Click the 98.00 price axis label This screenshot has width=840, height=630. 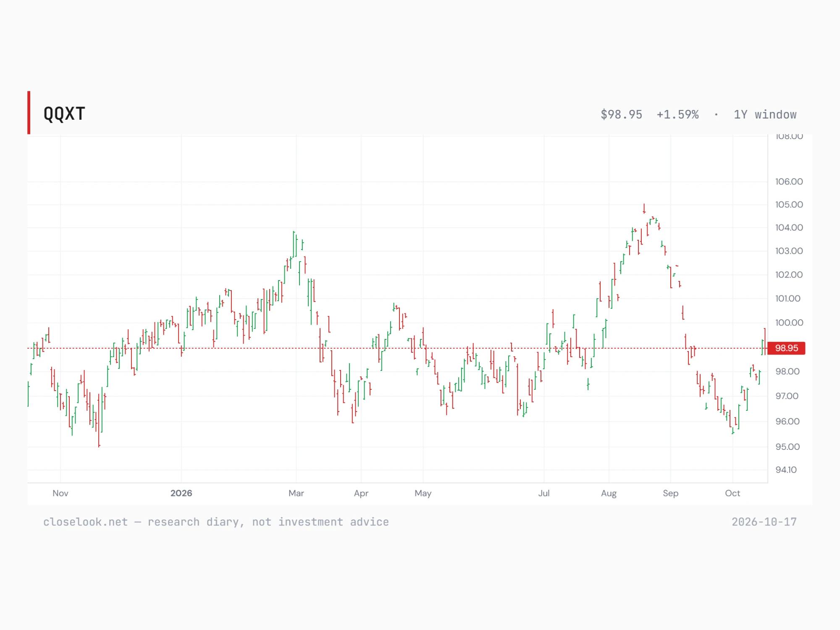pyautogui.click(x=787, y=372)
